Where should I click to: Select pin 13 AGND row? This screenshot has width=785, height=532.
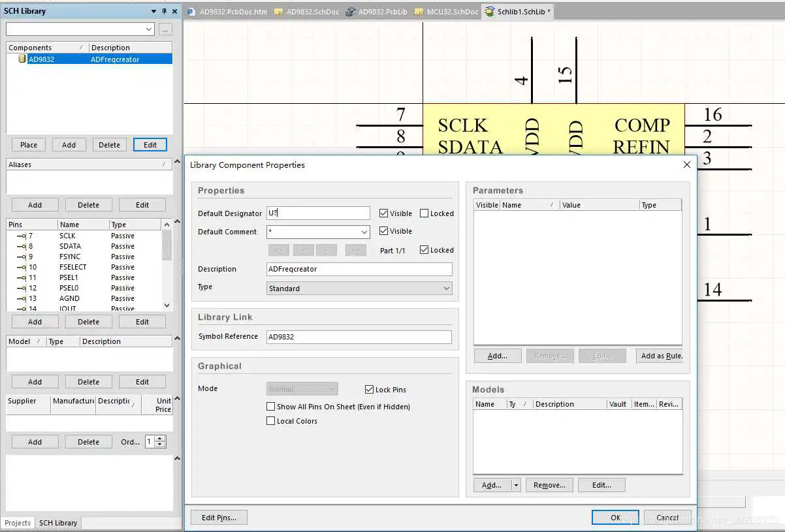(84, 298)
